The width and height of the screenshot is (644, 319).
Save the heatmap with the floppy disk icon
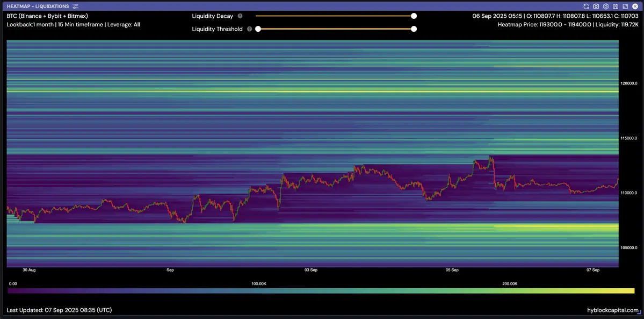click(x=615, y=6)
